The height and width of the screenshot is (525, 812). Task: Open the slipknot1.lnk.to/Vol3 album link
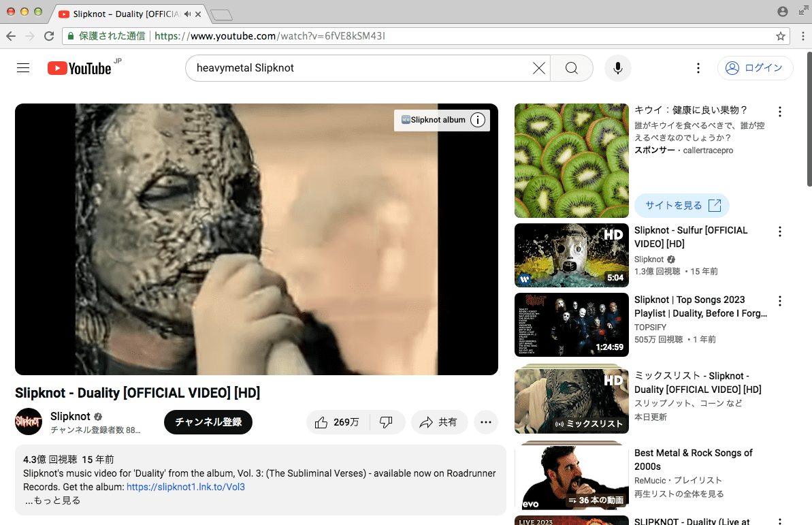point(185,487)
